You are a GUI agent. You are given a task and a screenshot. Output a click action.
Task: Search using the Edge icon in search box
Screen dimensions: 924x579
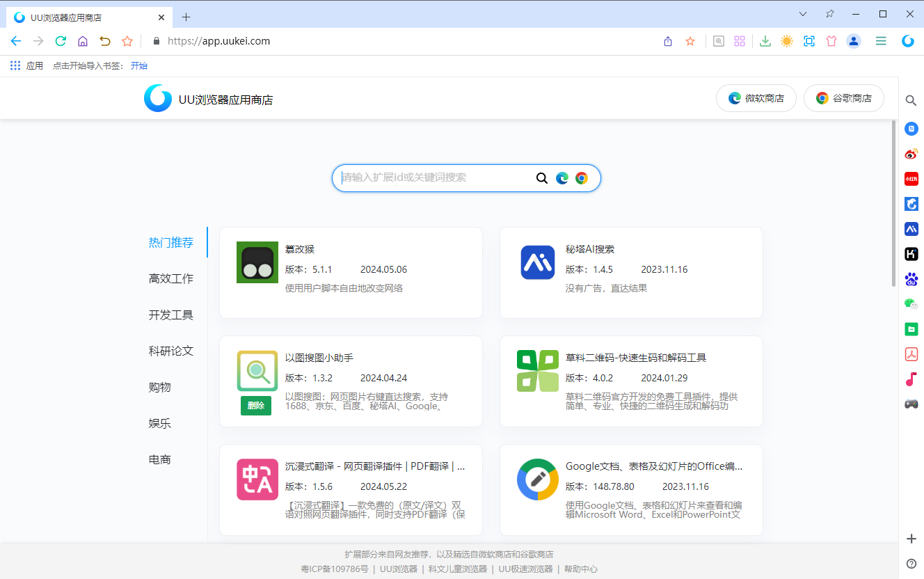coord(562,178)
